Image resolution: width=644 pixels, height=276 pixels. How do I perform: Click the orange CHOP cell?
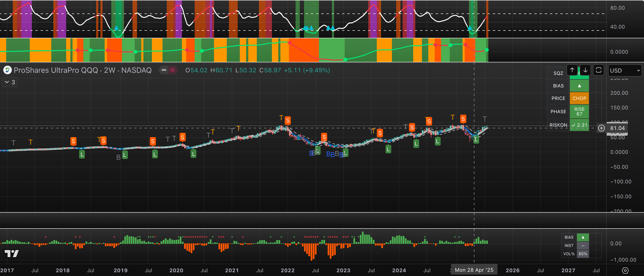[x=579, y=98]
